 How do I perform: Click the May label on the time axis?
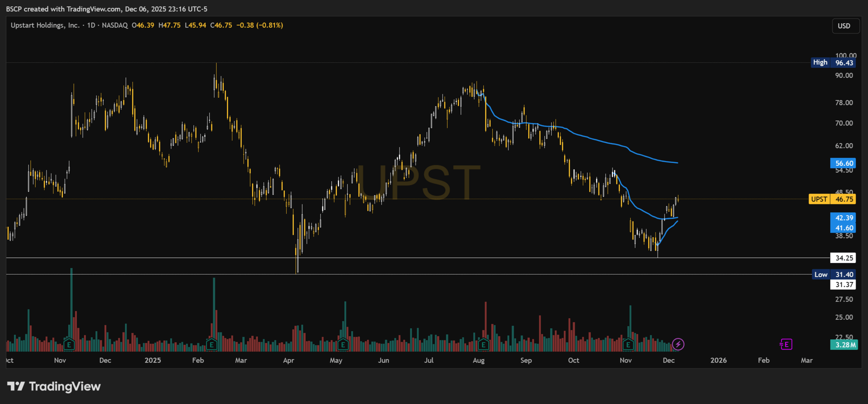336,360
